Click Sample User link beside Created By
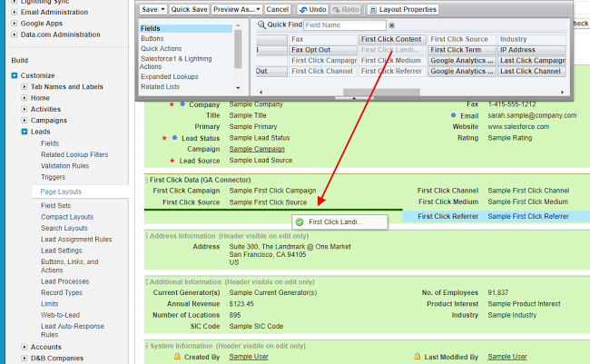The image size is (590, 364). tap(249, 357)
